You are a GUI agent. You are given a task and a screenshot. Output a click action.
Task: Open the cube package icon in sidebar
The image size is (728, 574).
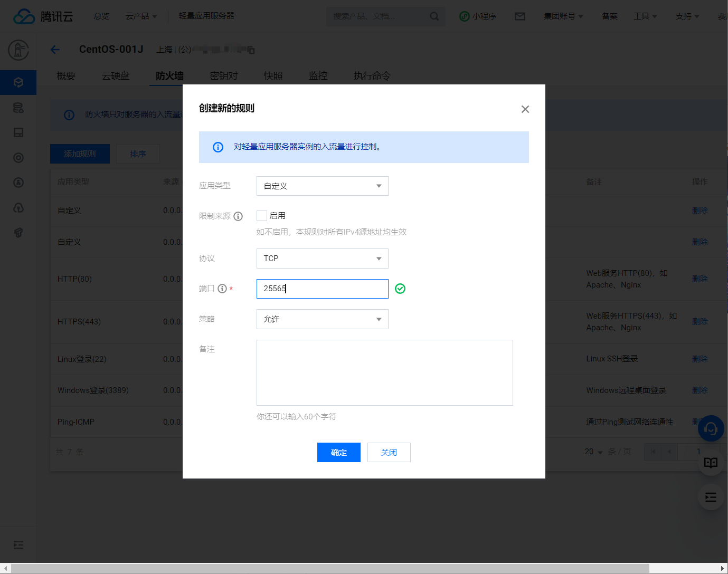pos(18,233)
